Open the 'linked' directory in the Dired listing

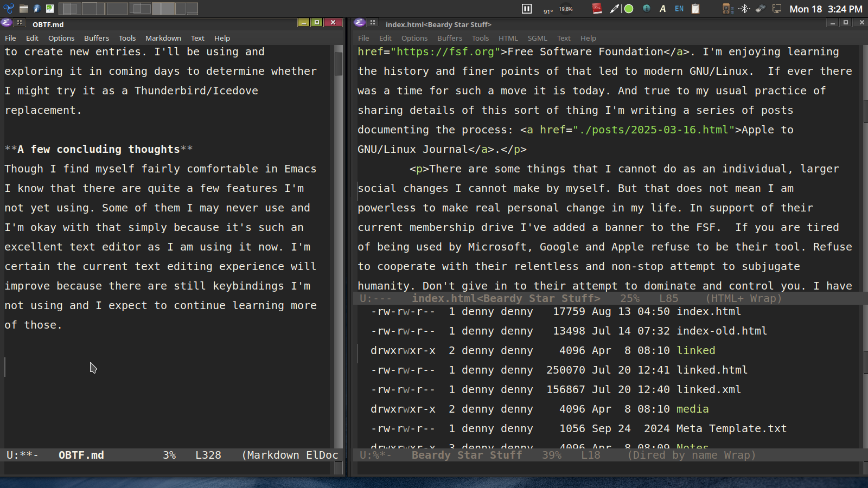[x=696, y=350]
